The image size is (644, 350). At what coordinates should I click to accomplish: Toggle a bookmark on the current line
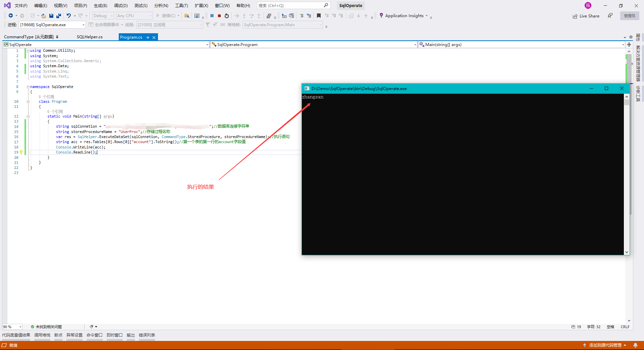[x=319, y=15]
